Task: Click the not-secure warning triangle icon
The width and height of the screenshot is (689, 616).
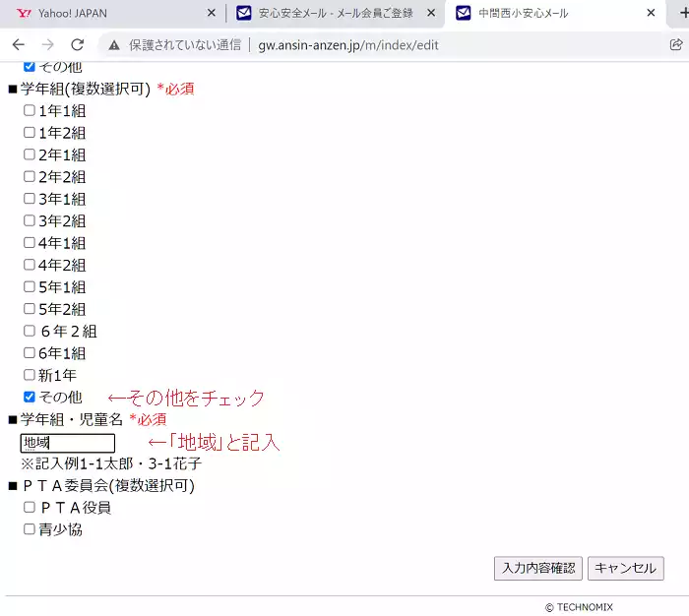Action: 114,45
